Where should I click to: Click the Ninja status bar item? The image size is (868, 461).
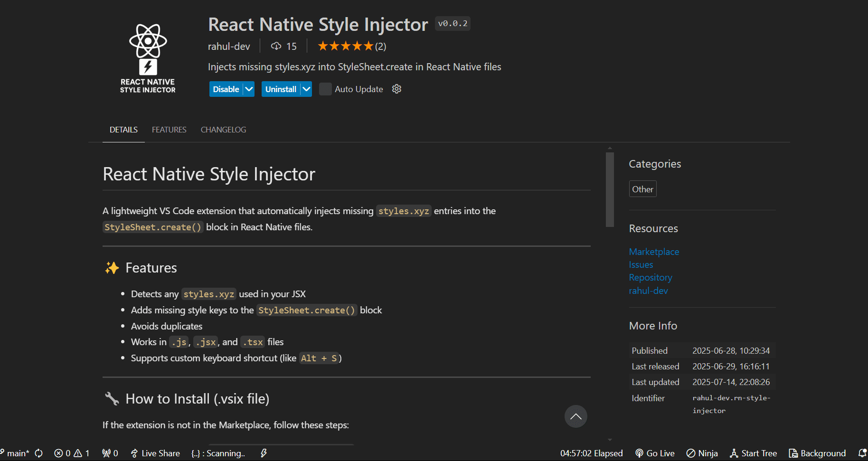pos(702,453)
